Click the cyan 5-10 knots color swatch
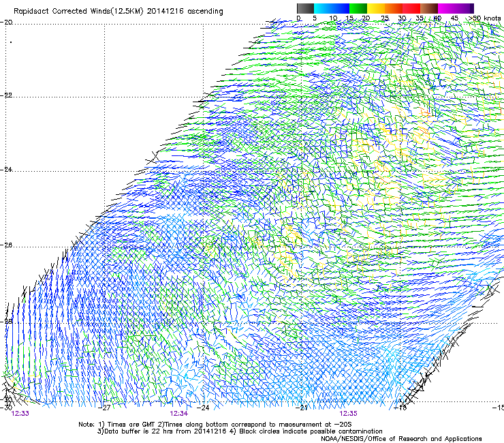 (323, 8)
